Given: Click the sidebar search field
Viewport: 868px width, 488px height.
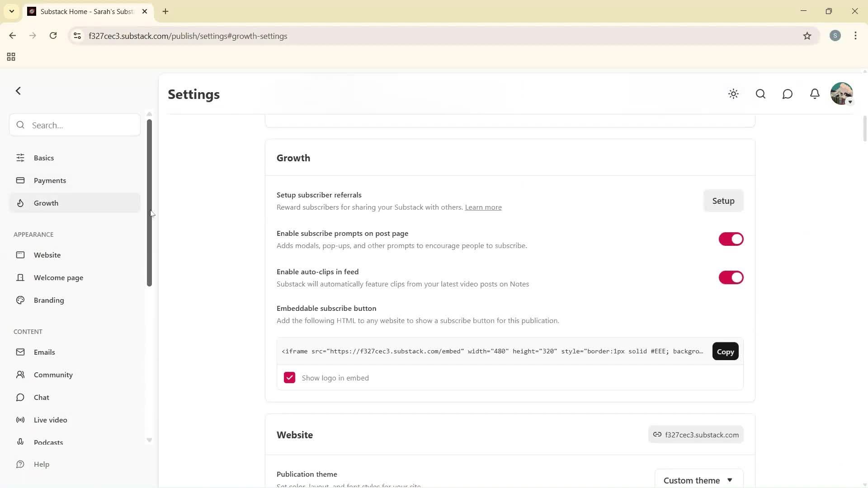Looking at the screenshot, I should click(74, 125).
